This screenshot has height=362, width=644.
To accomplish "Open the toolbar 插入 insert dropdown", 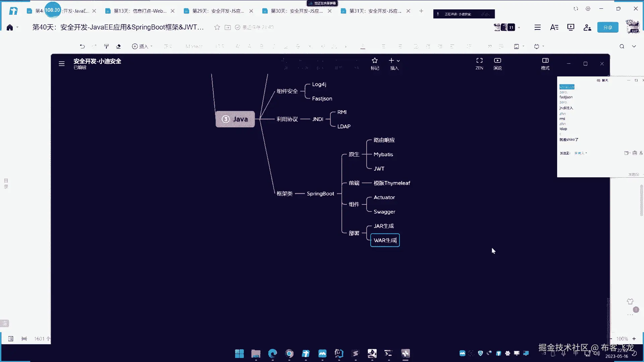I will click(142, 46).
